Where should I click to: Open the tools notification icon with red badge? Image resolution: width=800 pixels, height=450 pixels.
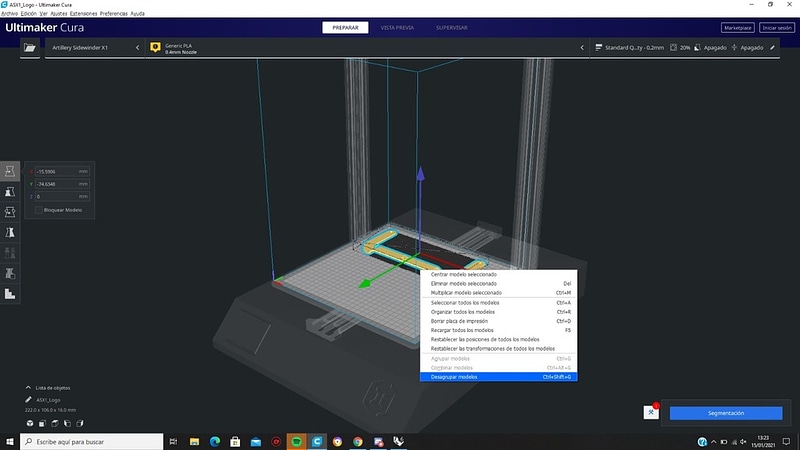coord(651,412)
